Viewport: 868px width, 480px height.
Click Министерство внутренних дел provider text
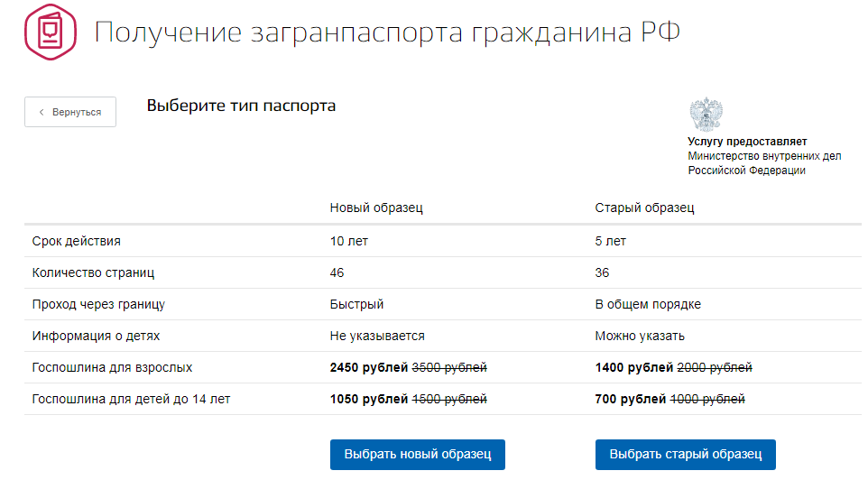[764, 156]
